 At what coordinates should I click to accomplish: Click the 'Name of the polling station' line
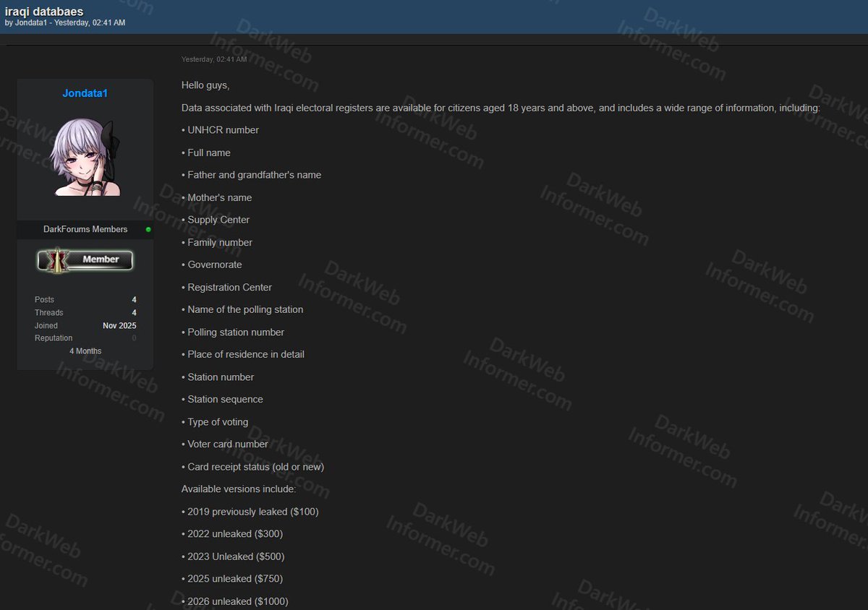click(x=242, y=309)
